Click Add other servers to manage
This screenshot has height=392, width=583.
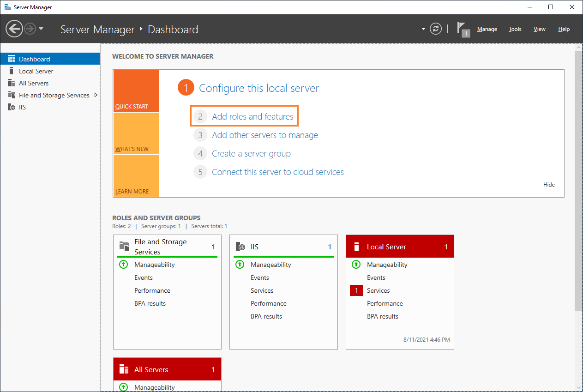tap(265, 135)
